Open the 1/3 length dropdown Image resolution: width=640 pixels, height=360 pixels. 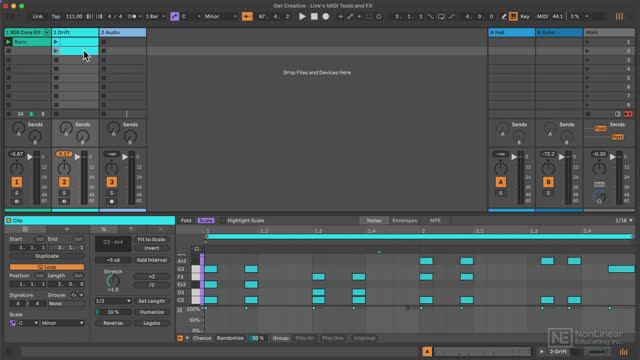[113, 301]
